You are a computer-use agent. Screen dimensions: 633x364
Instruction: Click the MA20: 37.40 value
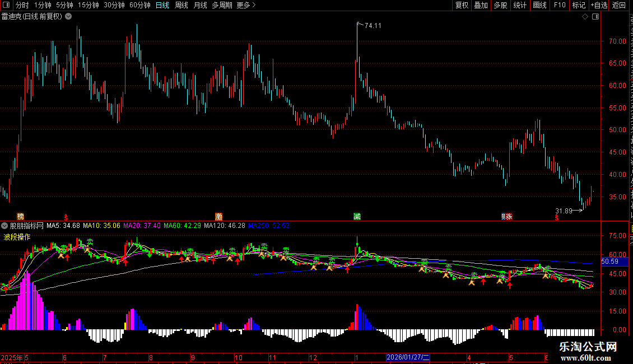pyautogui.click(x=142, y=226)
